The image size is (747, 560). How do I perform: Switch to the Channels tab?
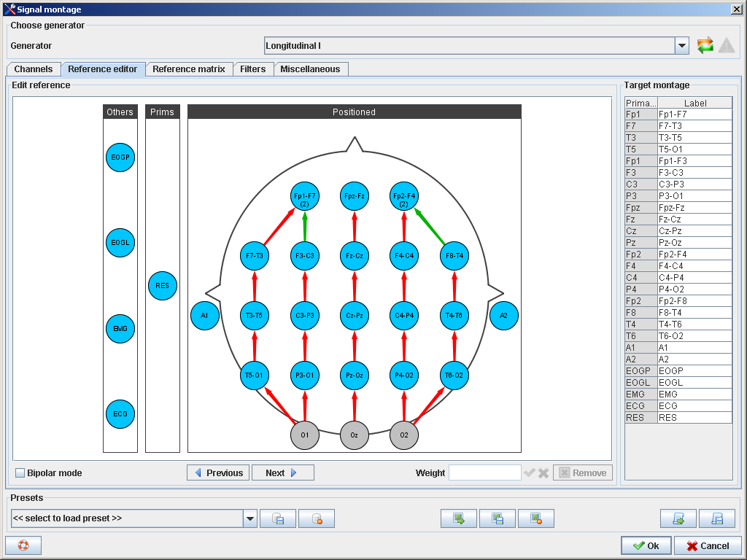click(x=34, y=69)
